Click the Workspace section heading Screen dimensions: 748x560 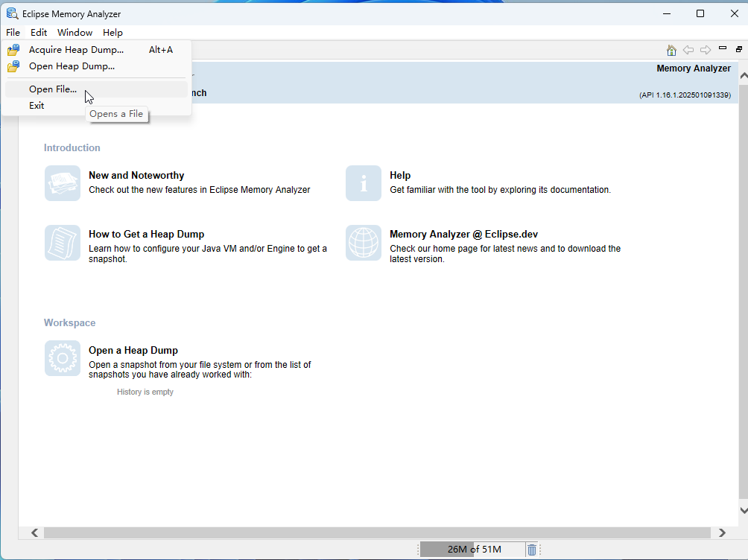point(69,323)
